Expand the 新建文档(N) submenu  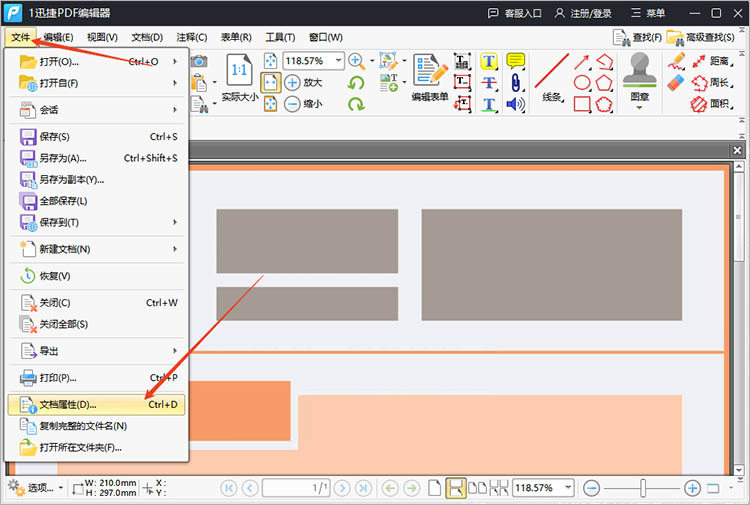click(97, 249)
